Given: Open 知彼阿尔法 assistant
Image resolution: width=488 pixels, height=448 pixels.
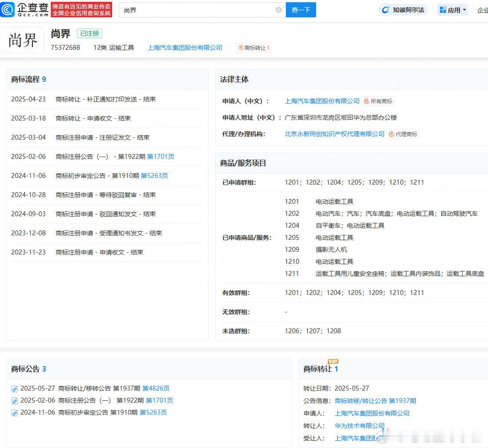Looking at the screenshot, I should point(403,10).
